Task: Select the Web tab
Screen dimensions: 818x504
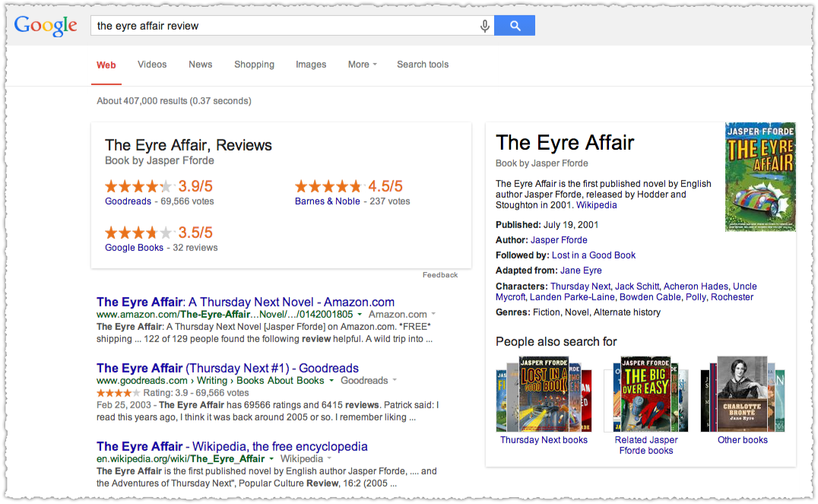Action: pos(106,65)
